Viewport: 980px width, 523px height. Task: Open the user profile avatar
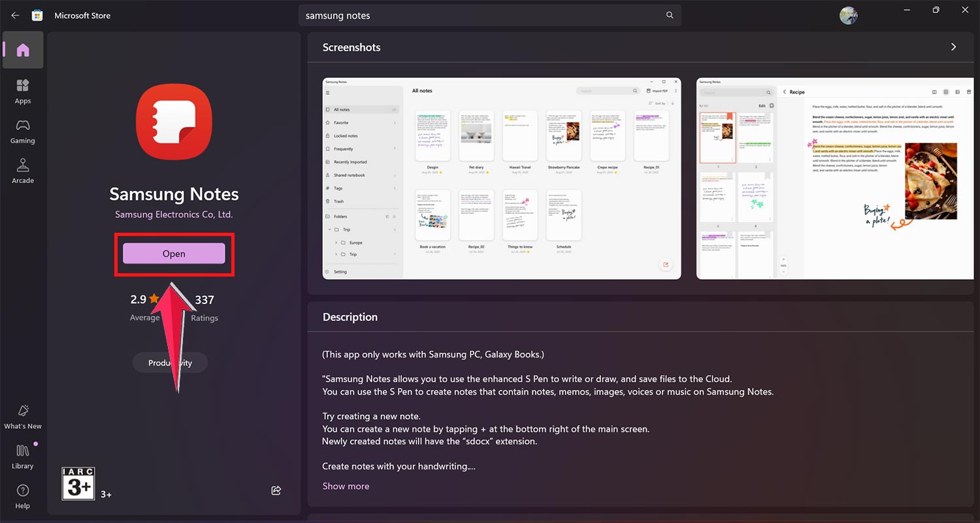click(848, 16)
